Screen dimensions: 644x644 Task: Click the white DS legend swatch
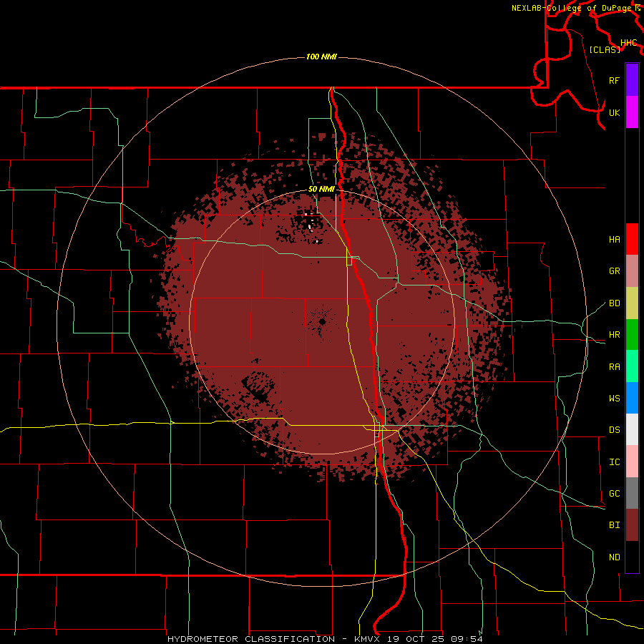(632, 429)
